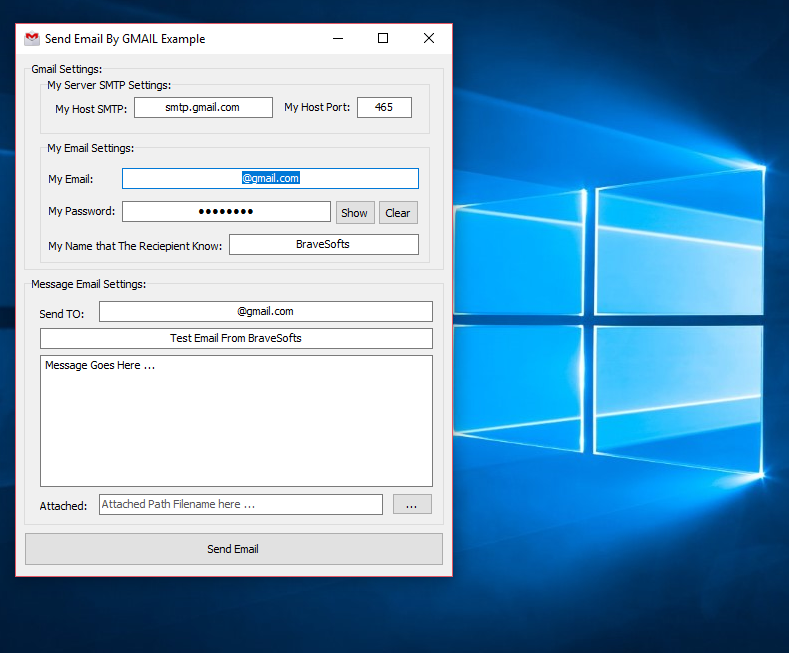Image resolution: width=789 pixels, height=653 pixels.
Task: Click the My Host Port: label
Action: pos(317,107)
